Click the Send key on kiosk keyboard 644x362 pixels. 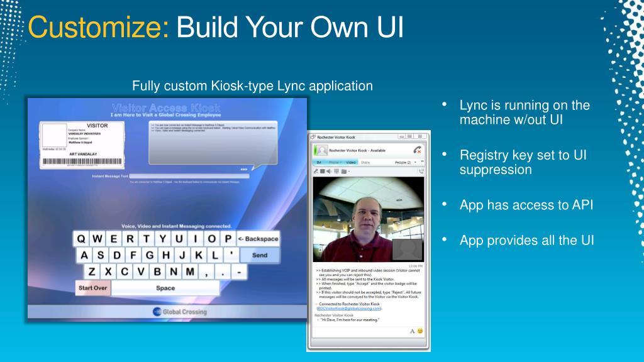pos(260,255)
